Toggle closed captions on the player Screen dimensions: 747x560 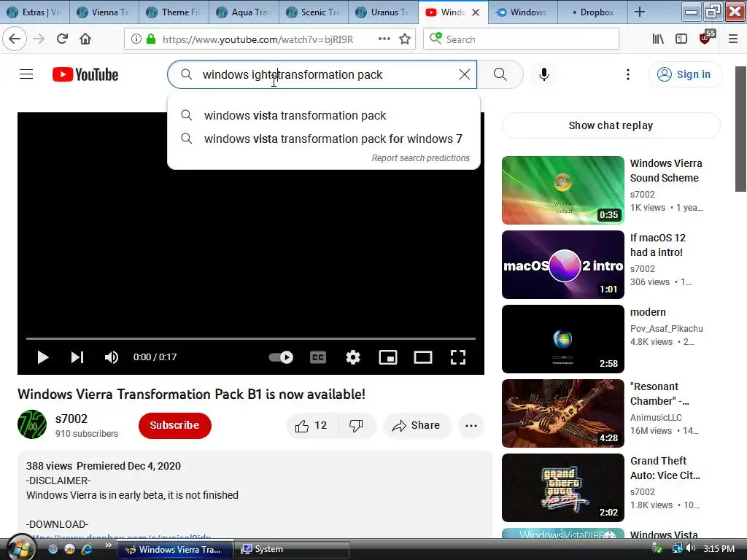coord(318,357)
